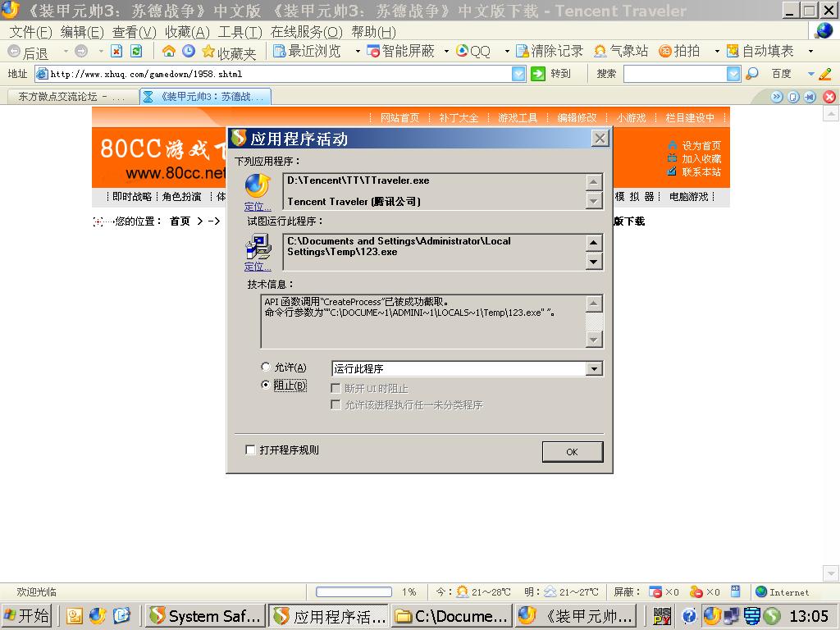Viewport: 840px width, 630px height.
Task: Click Smart Block (智能屏蔽) toolbar icon
Action: pos(373,51)
